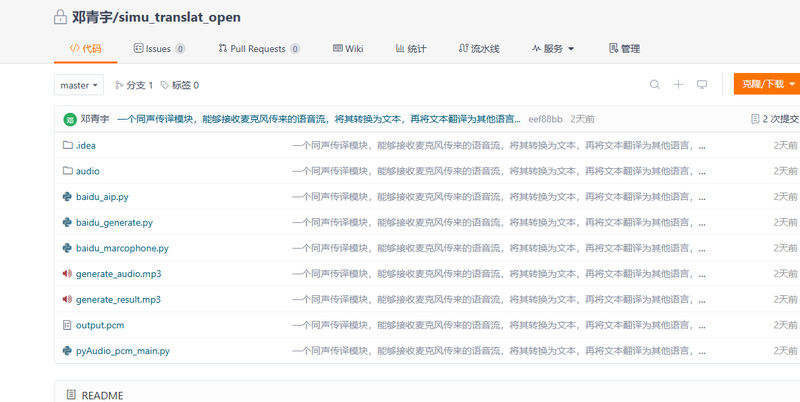The height and width of the screenshot is (402, 800).
Task: View branches via 分支 1
Action: coord(134,85)
